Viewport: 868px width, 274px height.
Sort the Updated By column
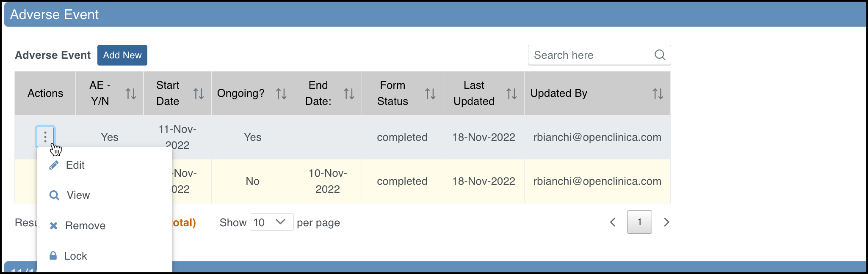click(x=657, y=93)
